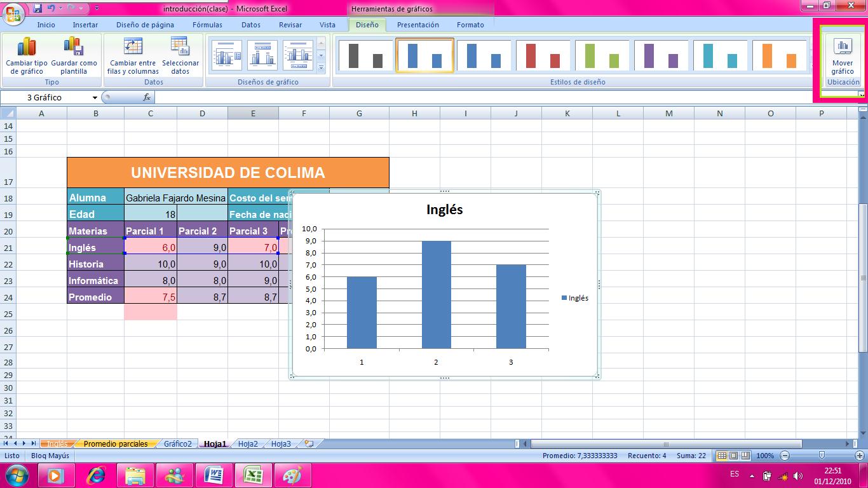Switch to the Presentación ribbon tab
The height and width of the screenshot is (488, 868).
pyautogui.click(x=417, y=25)
